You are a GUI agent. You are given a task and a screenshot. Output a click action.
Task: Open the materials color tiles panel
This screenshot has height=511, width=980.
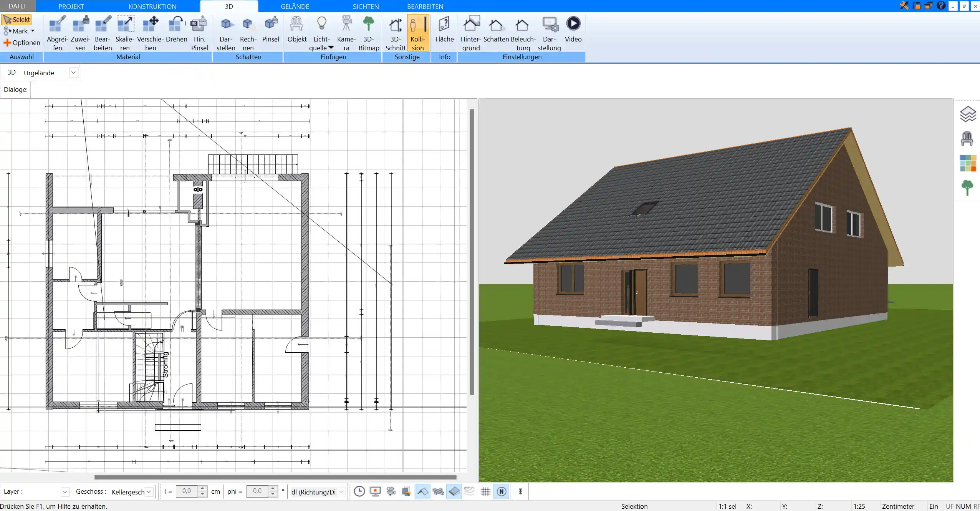click(x=968, y=163)
